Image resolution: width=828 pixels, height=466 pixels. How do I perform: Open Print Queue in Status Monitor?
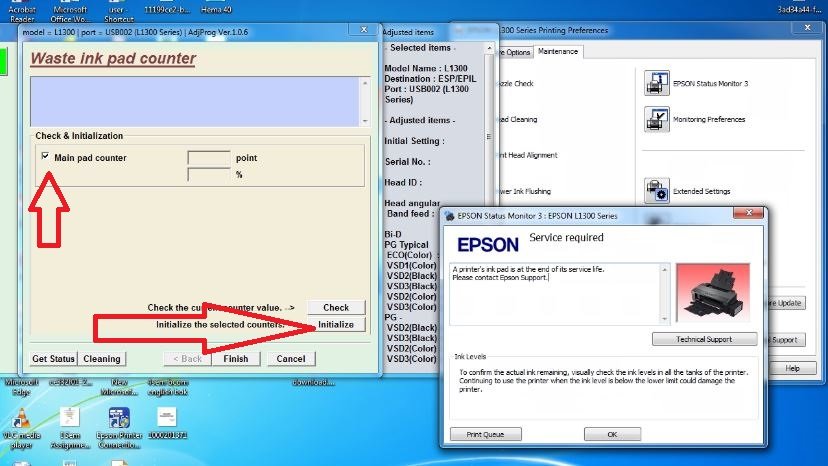coord(485,434)
